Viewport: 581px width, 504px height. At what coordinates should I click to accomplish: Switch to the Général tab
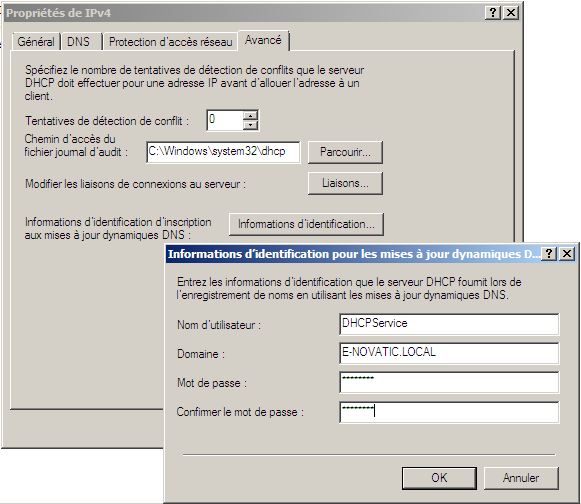[x=36, y=42]
